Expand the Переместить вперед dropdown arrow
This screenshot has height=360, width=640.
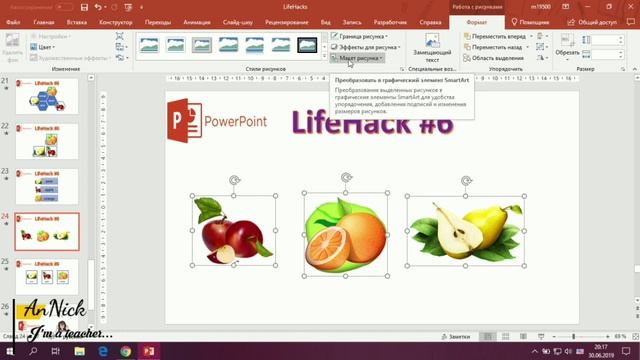click(x=531, y=36)
